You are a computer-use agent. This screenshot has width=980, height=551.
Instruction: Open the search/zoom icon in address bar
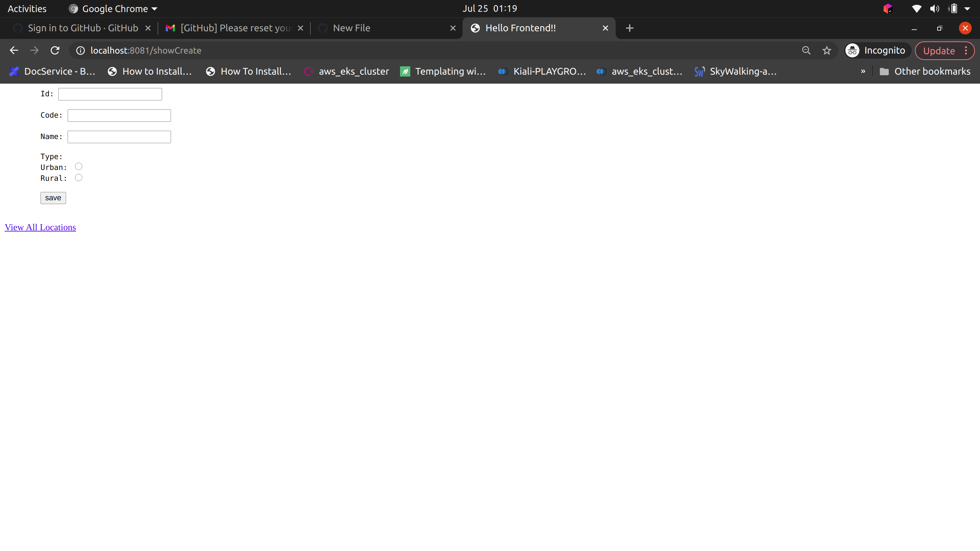pyautogui.click(x=806, y=50)
